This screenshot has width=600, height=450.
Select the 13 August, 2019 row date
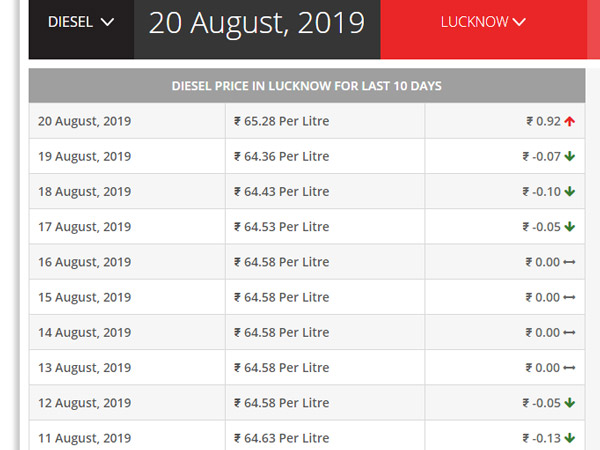(85, 368)
